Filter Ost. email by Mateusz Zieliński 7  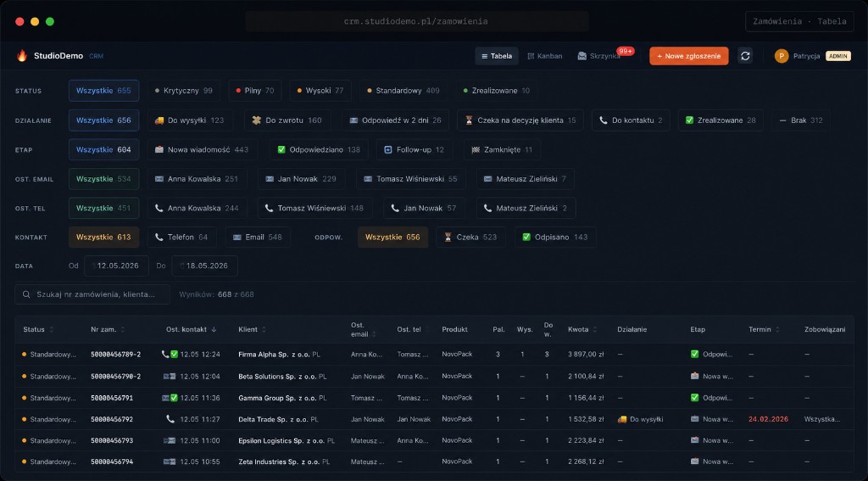tap(526, 179)
